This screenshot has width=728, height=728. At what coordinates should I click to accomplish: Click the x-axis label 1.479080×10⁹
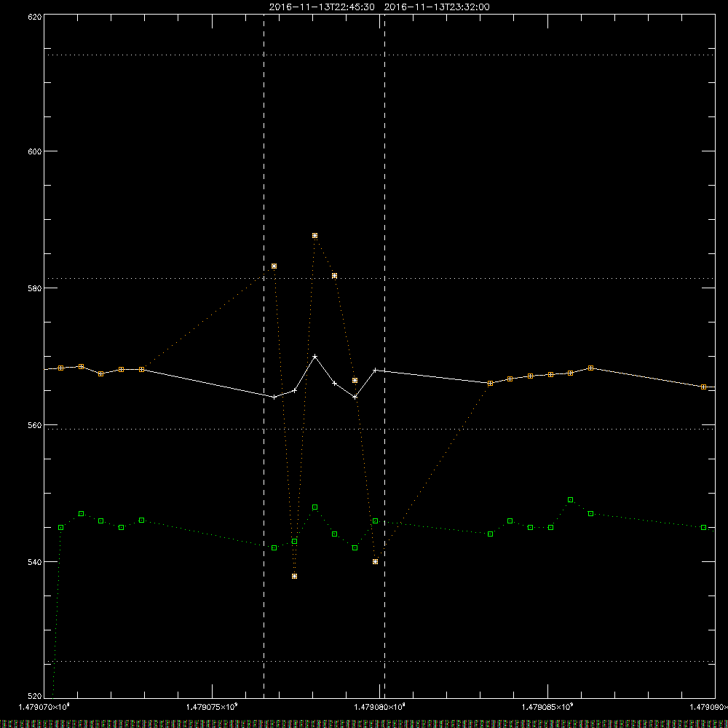point(379,707)
